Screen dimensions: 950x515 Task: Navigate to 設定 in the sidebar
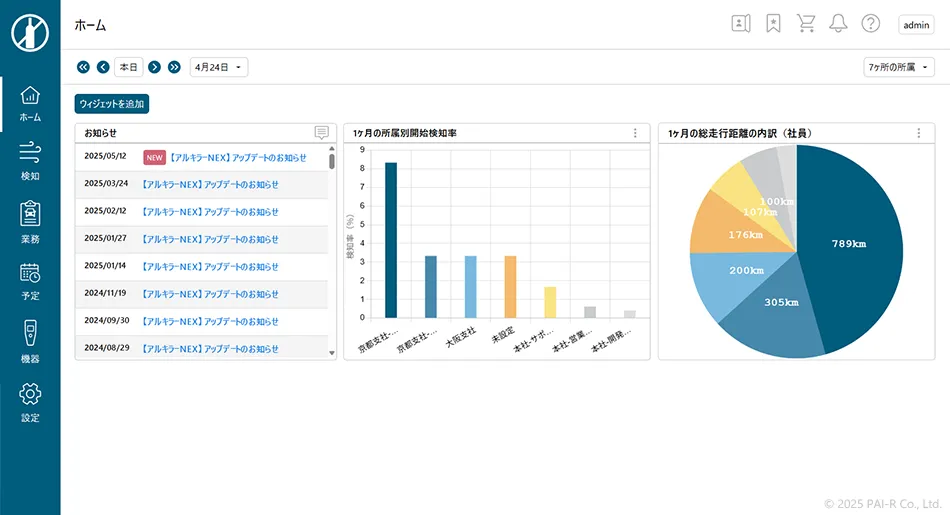pyautogui.click(x=30, y=402)
